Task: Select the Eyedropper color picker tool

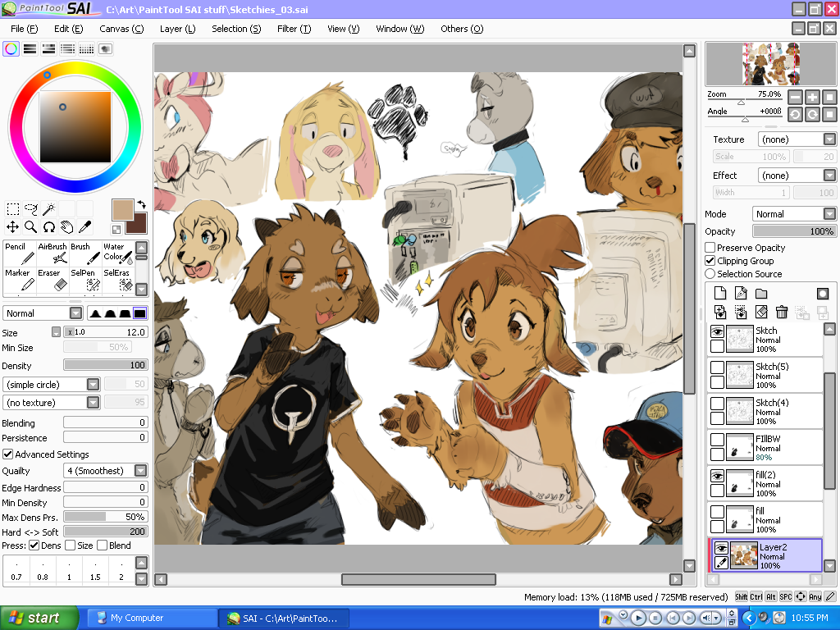Action: [84, 227]
